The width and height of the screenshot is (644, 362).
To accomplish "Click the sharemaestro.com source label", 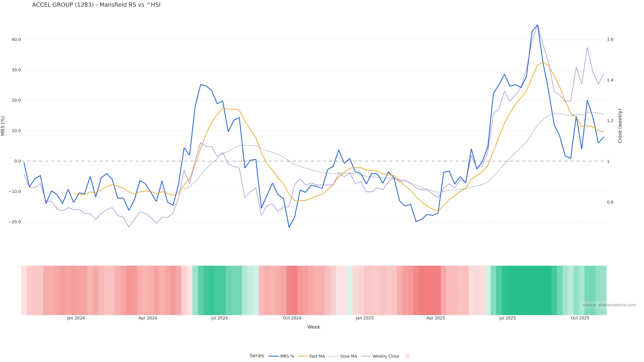I will 608,305.
